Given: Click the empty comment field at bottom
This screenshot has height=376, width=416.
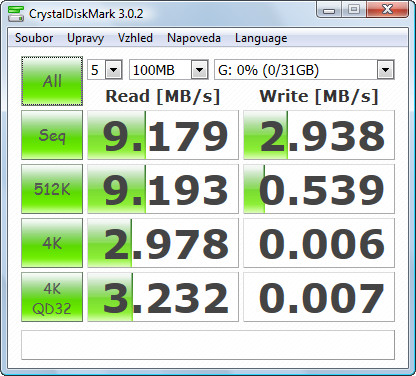Looking at the screenshot, I should point(208,345).
